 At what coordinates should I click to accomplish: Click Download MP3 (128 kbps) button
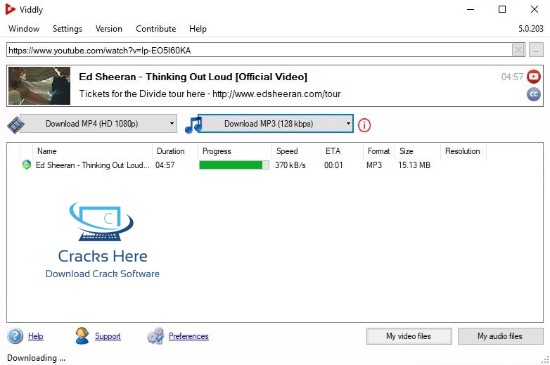click(269, 123)
